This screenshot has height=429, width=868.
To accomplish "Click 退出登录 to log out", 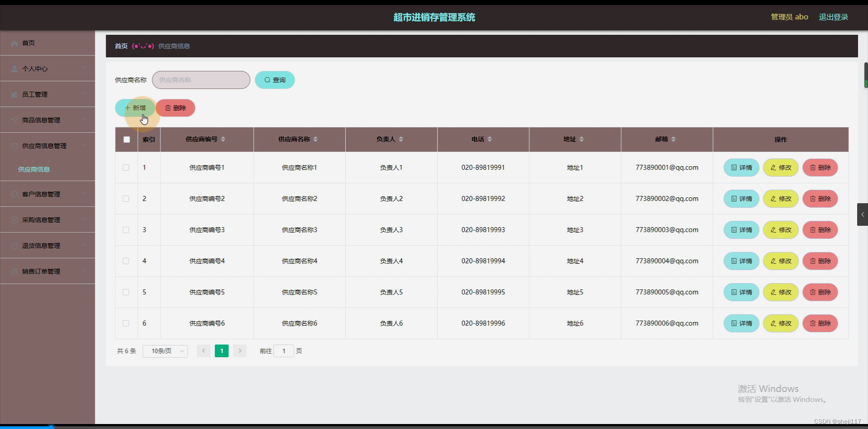I will [x=833, y=17].
